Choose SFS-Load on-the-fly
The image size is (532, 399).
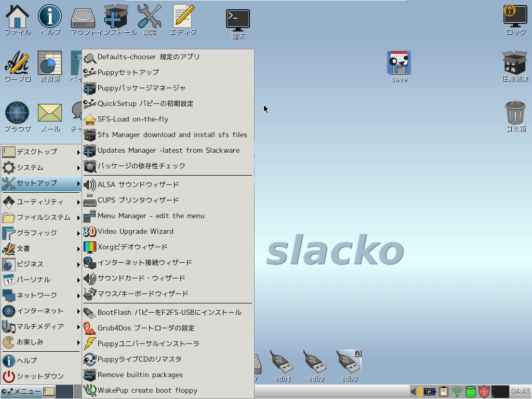(x=168, y=119)
